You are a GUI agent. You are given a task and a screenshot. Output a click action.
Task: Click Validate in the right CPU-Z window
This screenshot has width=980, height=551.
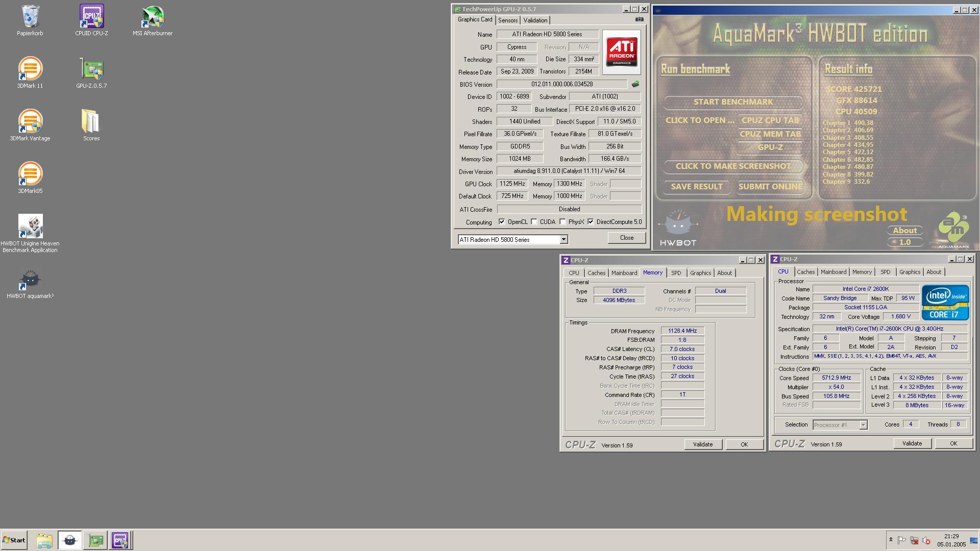[912, 443]
